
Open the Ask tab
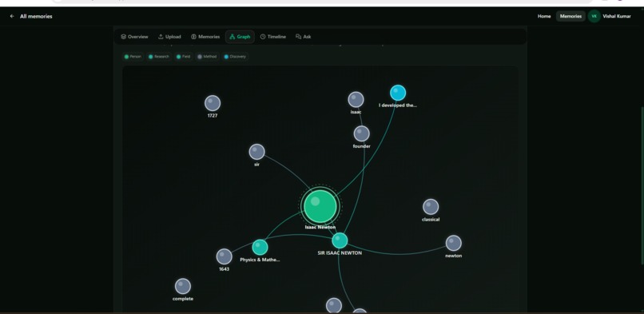click(304, 37)
